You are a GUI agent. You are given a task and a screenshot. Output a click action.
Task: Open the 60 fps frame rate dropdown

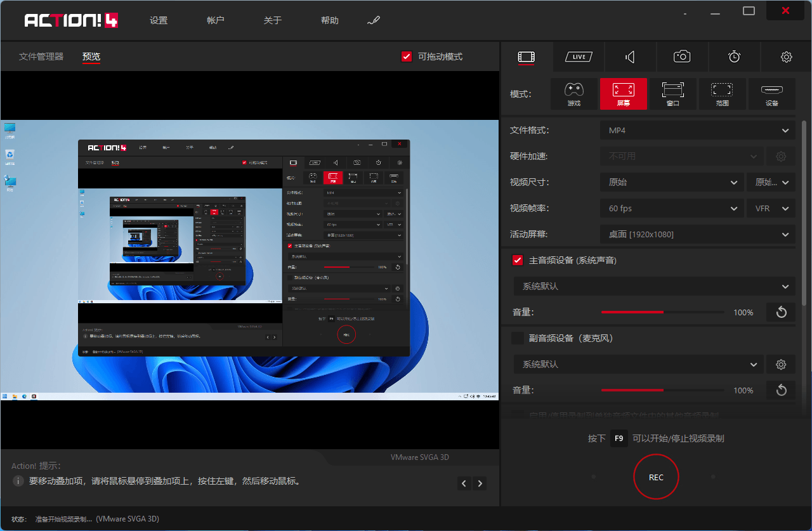[x=672, y=208]
